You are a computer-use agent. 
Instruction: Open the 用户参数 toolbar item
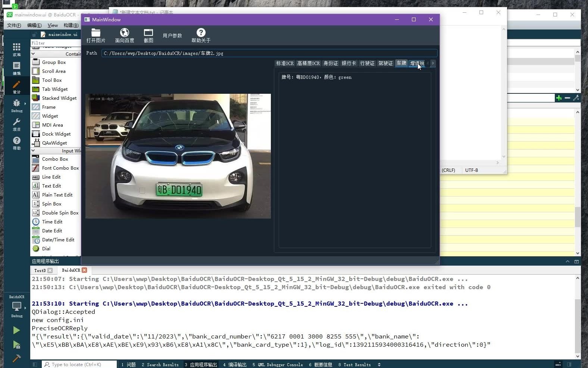click(x=172, y=35)
